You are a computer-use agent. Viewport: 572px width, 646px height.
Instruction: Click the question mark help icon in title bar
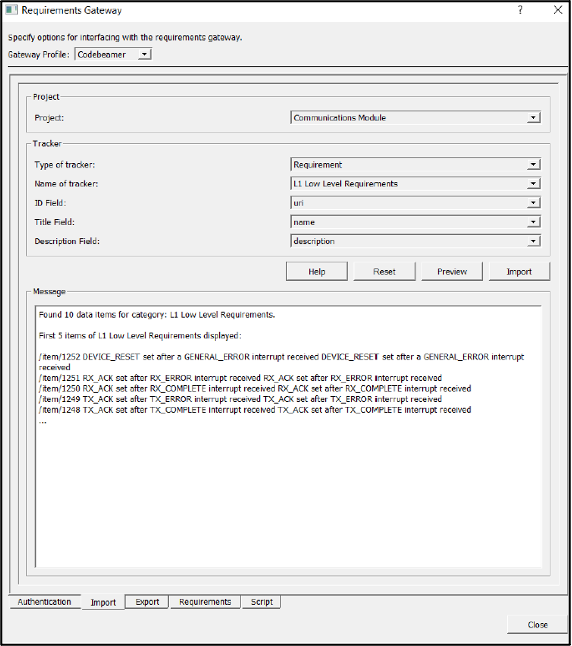pos(520,10)
